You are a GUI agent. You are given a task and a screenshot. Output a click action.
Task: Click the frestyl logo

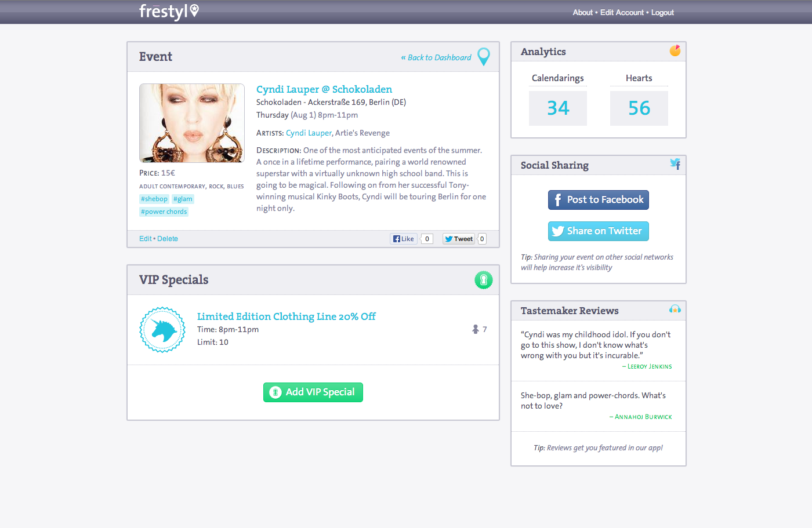[169, 12]
